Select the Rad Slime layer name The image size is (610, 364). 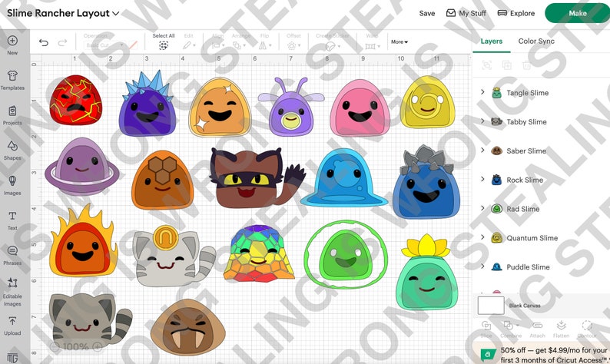[x=523, y=209]
